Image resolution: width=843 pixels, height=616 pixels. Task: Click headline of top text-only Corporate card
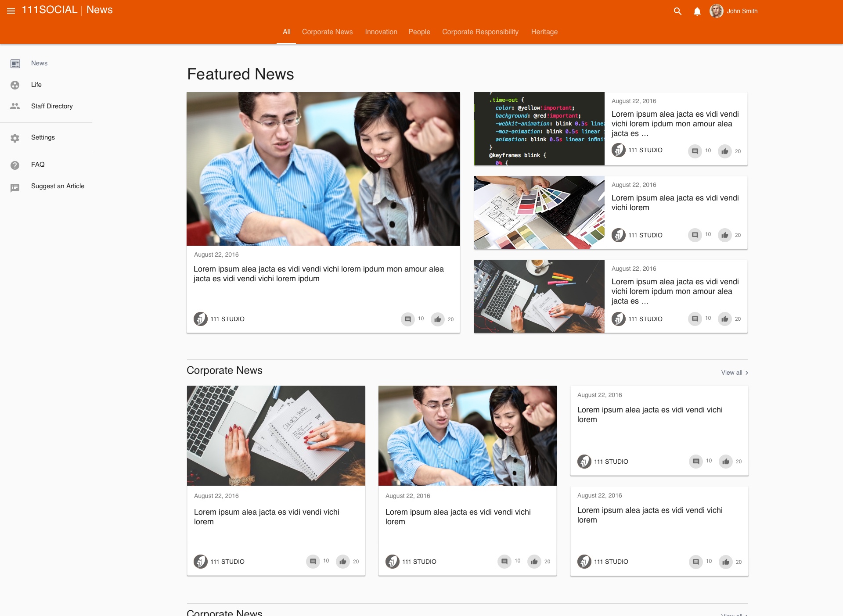click(650, 415)
